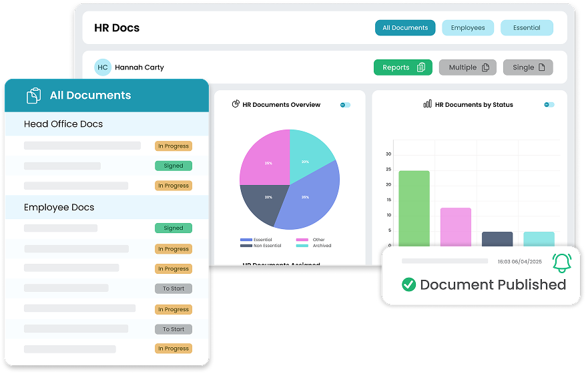Viewport: 588px width, 374px height.
Task: Click the 16:03 06/04/2025 timestamp
Action: point(520,262)
